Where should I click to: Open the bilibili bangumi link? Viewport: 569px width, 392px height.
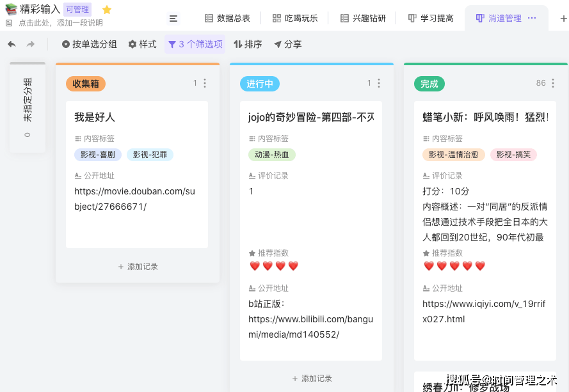point(310,327)
